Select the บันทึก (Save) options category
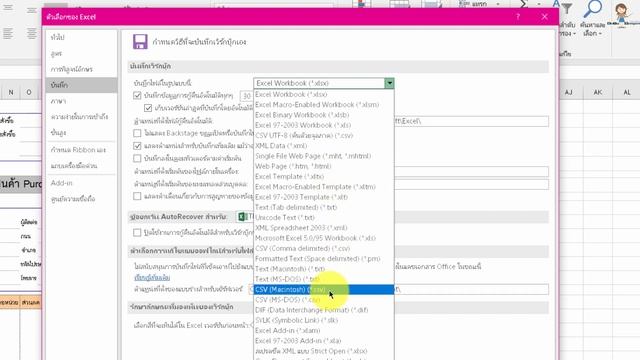640x360 pixels. point(82,85)
